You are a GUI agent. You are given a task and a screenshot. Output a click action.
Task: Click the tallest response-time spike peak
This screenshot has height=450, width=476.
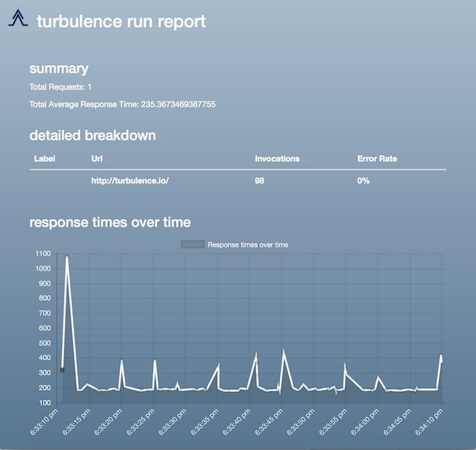(67, 256)
